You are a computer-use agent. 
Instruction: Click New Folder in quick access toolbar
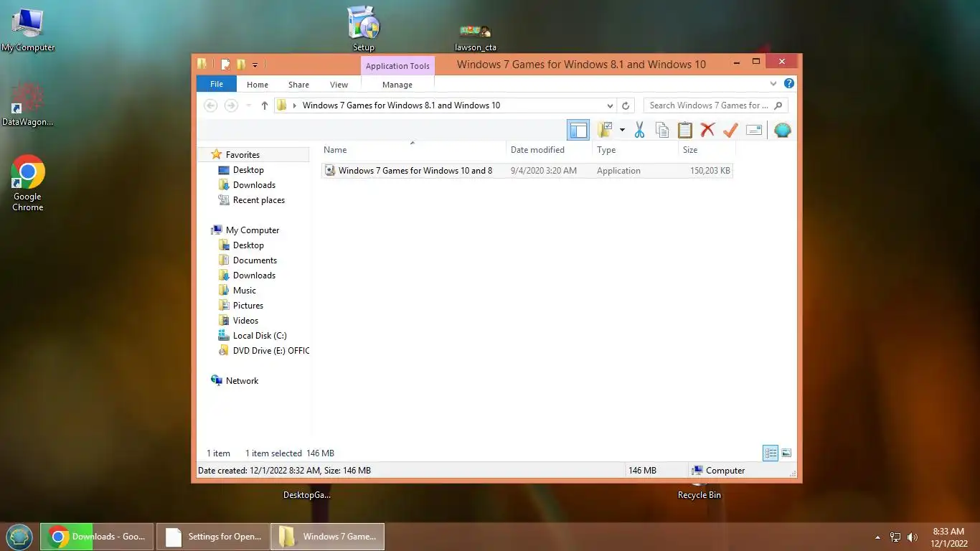(241, 65)
